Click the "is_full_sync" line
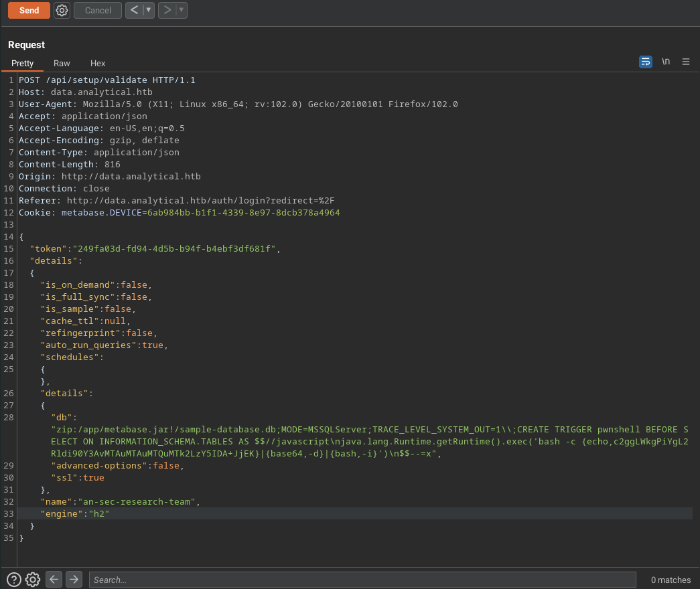The width and height of the screenshot is (700, 589). pos(96,297)
